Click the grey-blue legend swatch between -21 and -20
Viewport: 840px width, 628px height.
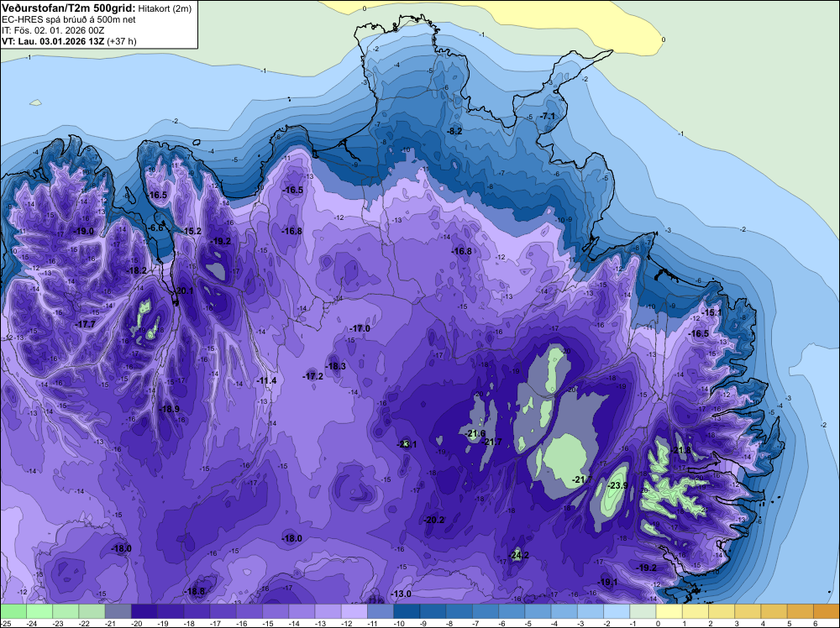coord(118,611)
